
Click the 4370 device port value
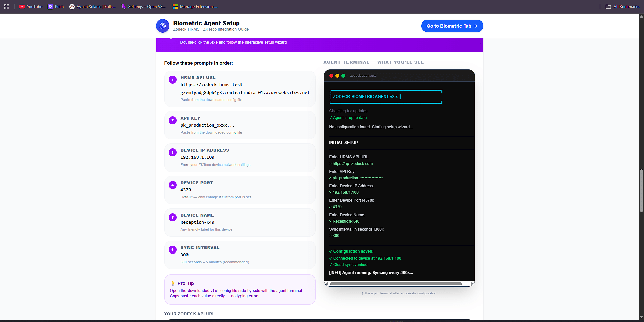186,190
